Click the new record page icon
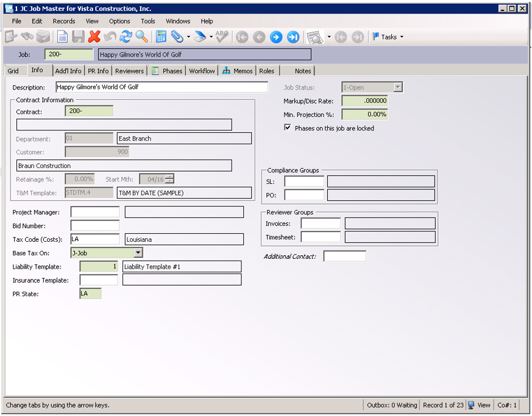 62,37
